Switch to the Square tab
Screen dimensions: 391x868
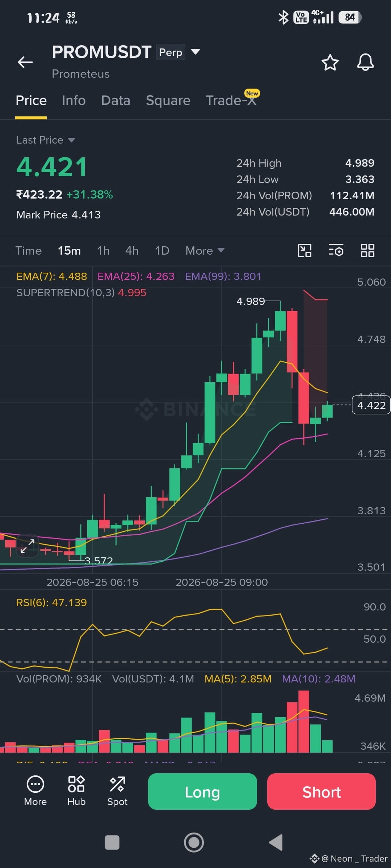(168, 101)
